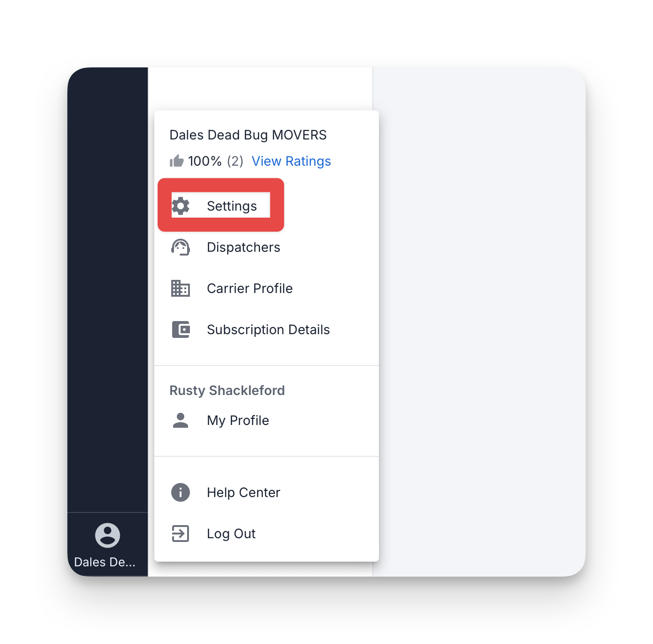Click the My Profile person icon
The height and width of the screenshot is (644, 653).
point(181,420)
